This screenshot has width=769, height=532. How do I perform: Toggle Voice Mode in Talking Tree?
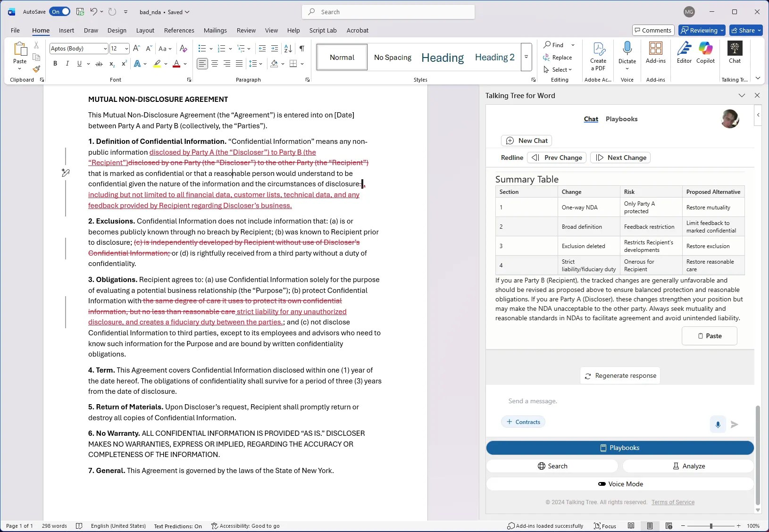pos(620,484)
